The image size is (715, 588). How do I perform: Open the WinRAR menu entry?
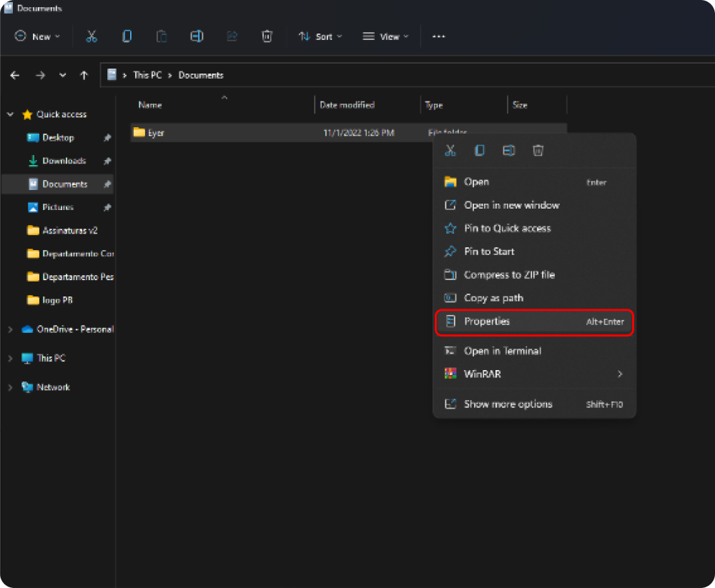pyautogui.click(x=534, y=374)
